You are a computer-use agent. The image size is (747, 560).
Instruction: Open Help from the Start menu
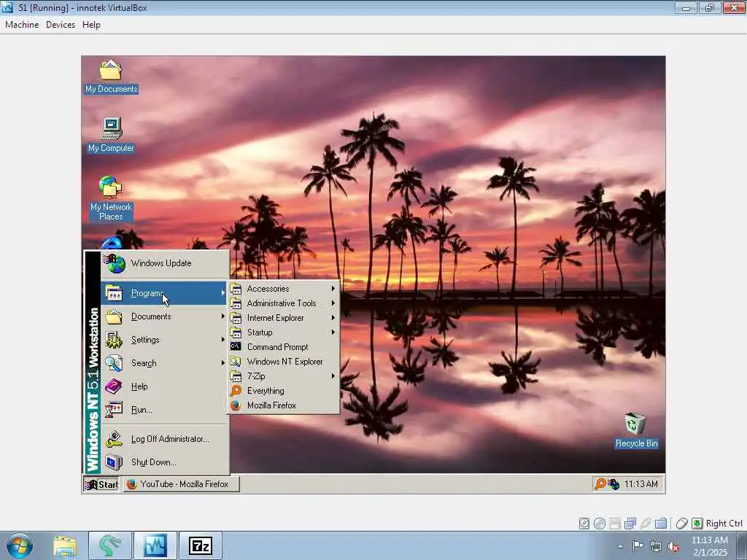(165, 386)
